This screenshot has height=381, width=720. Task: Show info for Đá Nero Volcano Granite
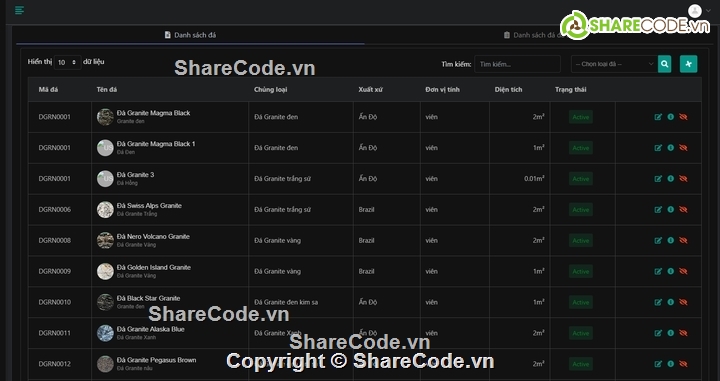[670, 241]
